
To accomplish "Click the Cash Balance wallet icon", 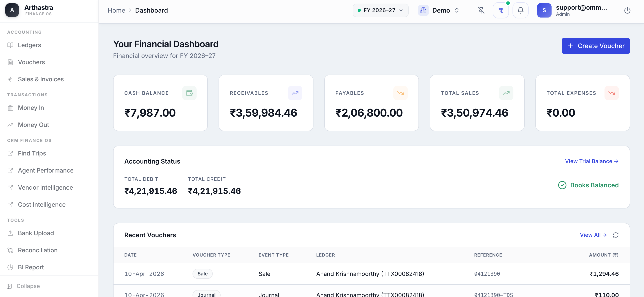I will click(189, 93).
